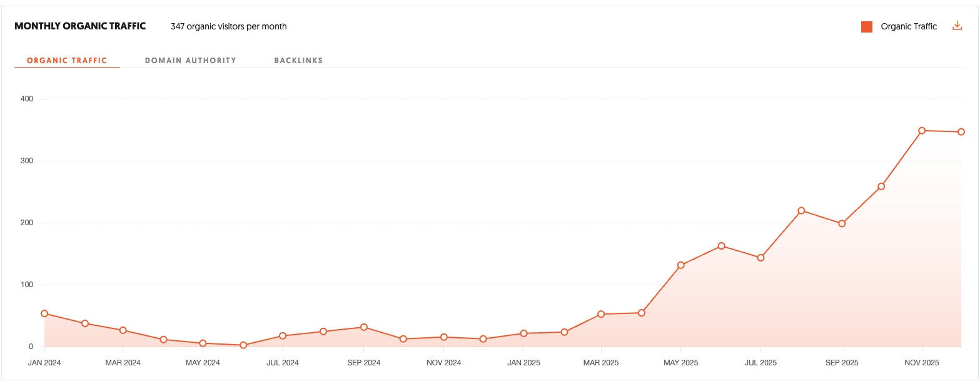Viewport: 980px width, 386px height.
Task: Click the JAN 2024 axis label
Action: point(44,362)
